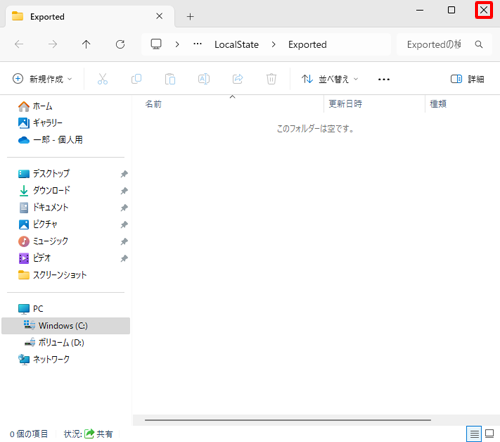
Task: Expand the hidden path ellipsis in address bar
Action: 198,44
